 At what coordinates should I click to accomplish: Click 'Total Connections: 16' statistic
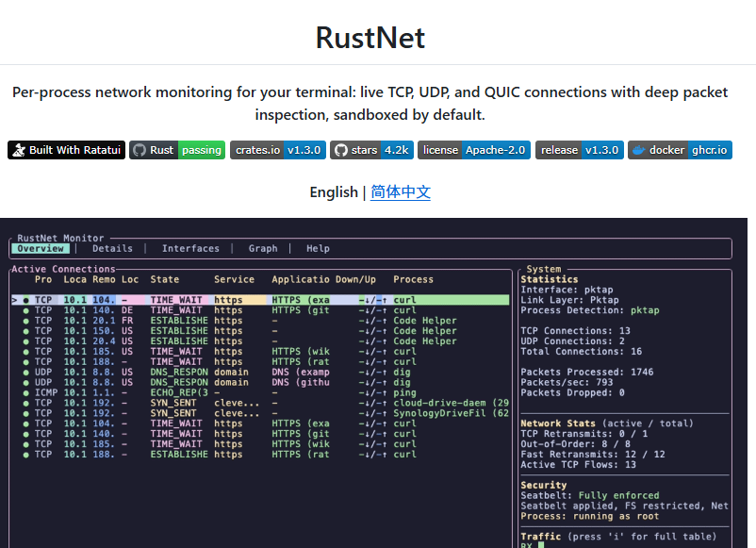581,351
